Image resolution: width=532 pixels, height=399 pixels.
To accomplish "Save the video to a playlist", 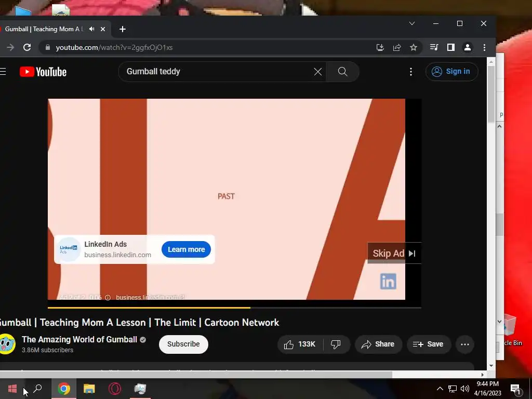I will click(x=429, y=344).
